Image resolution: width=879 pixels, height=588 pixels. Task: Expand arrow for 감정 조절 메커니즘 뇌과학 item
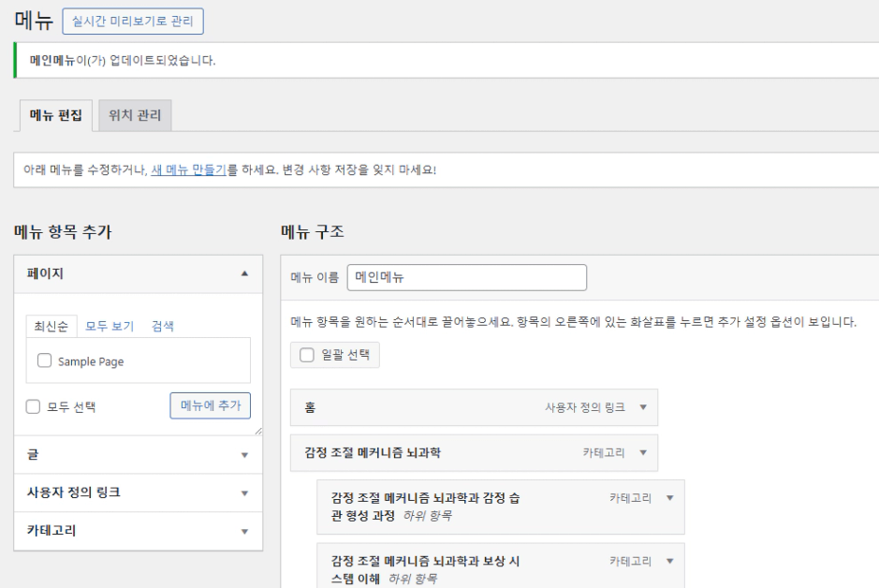[x=642, y=452]
